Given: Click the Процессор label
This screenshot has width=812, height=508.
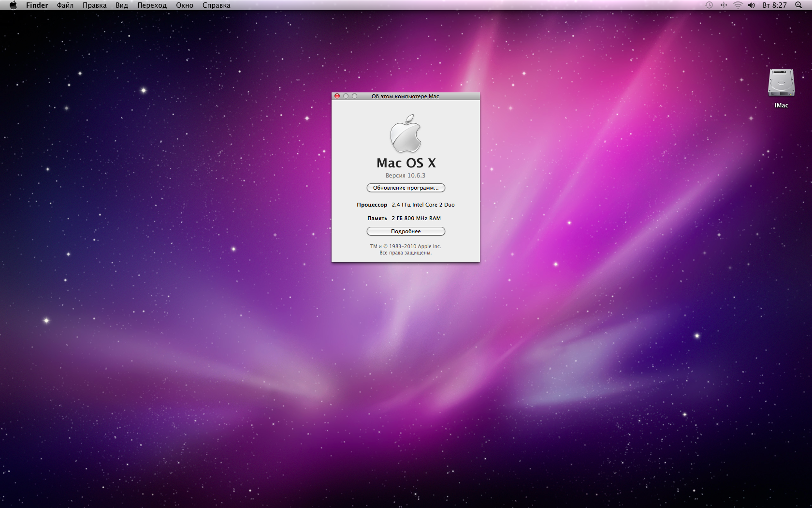Looking at the screenshot, I should click(x=372, y=205).
